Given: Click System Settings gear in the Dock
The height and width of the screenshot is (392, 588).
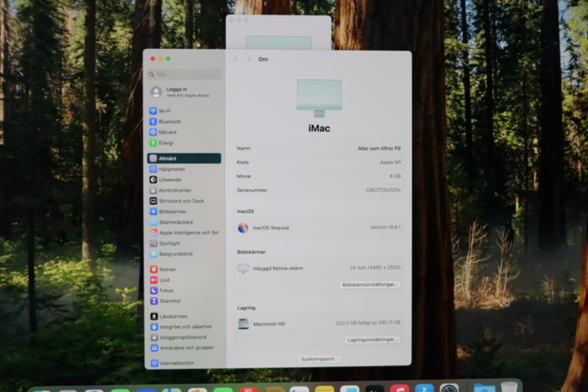Looking at the screenshot, I should (449, 388).
